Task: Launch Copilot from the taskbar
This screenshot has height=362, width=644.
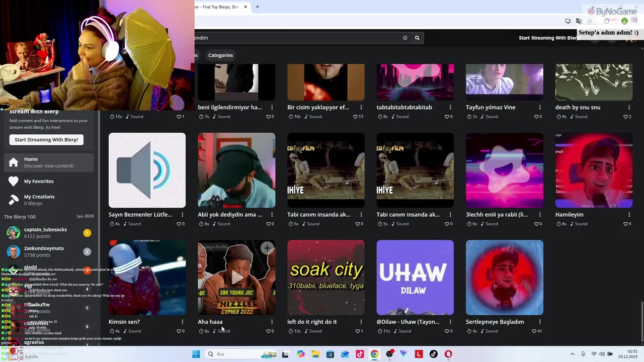Action: tap(301, 354)
